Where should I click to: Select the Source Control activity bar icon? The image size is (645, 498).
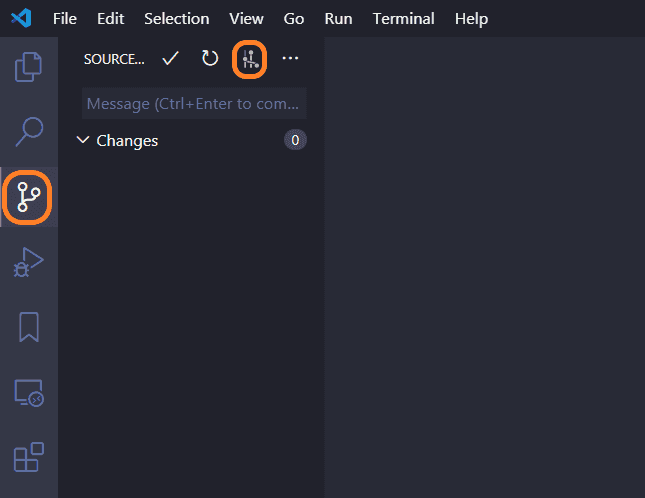tap(28, 196)
